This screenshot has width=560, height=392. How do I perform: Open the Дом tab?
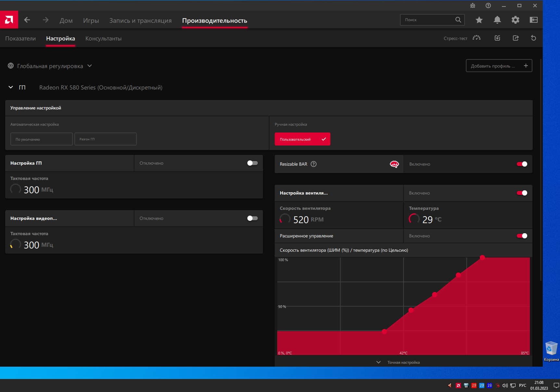click(x=66, y=20)
